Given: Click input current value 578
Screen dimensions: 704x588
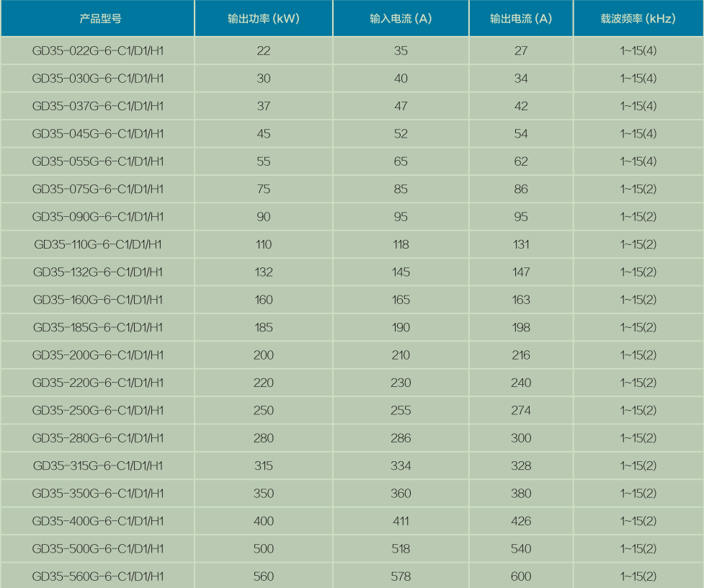Looking at the screenshot, I should (401, 576).
